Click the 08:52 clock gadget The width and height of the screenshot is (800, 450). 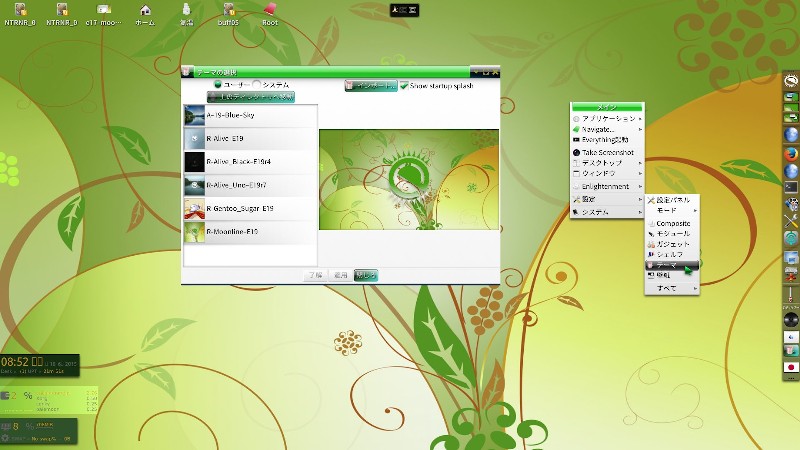pos(40,365)
